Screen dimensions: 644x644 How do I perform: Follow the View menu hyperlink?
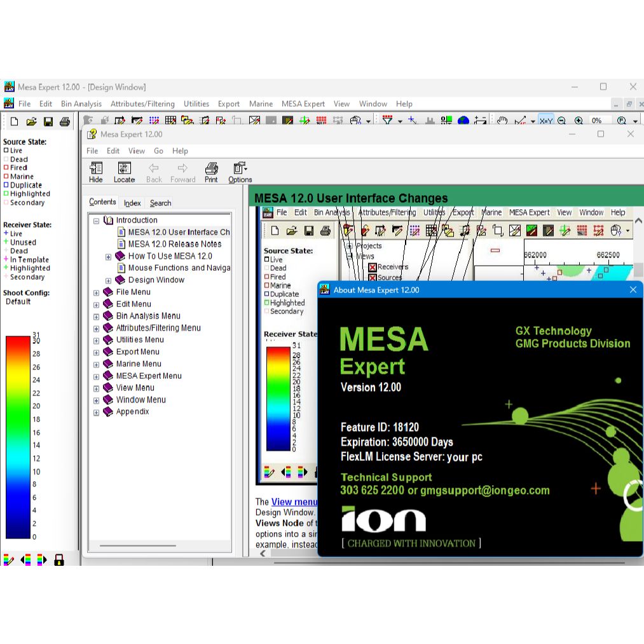tap(294, 502)
